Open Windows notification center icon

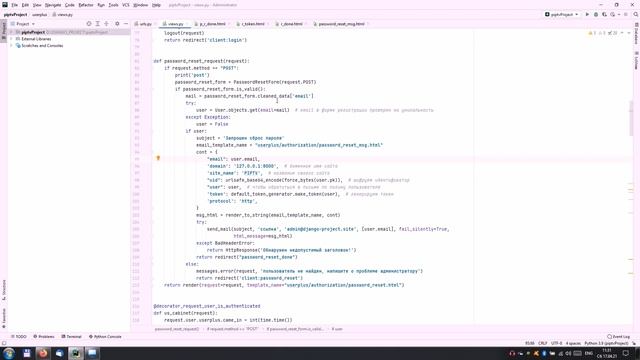coord(626,353)
